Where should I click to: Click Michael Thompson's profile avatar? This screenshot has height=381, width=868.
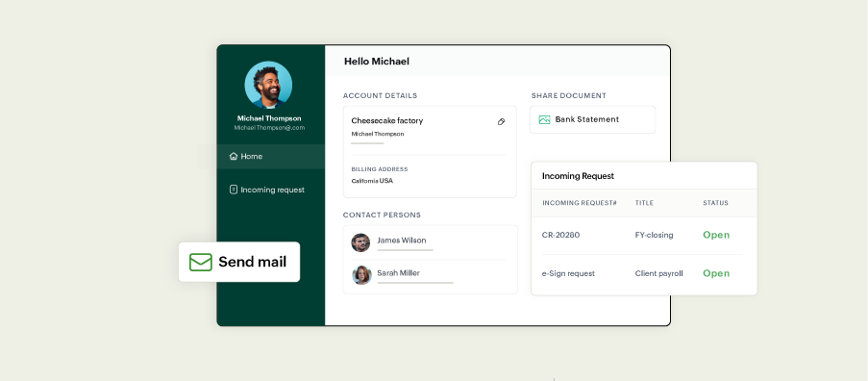[x=268, y=85]
